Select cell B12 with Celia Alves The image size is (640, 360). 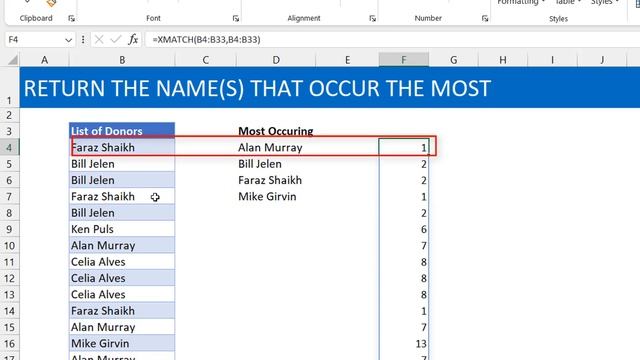(122, 278)
